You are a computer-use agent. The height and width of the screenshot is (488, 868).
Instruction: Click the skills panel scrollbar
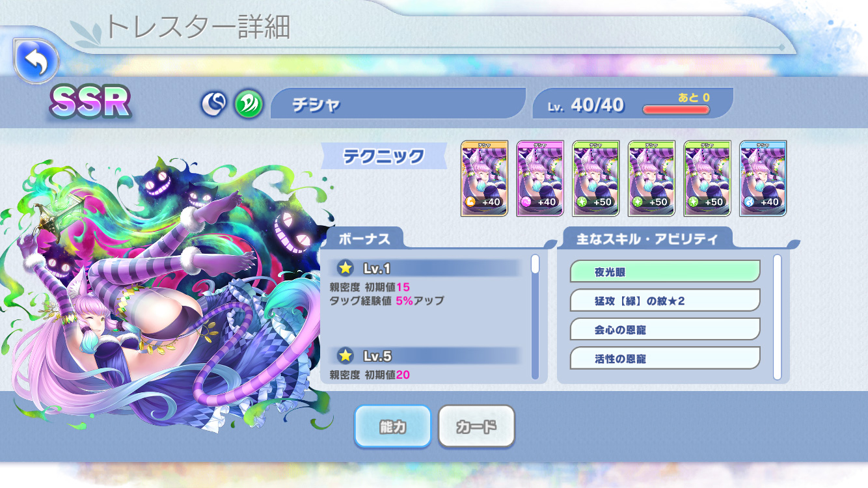pos(777,317)
